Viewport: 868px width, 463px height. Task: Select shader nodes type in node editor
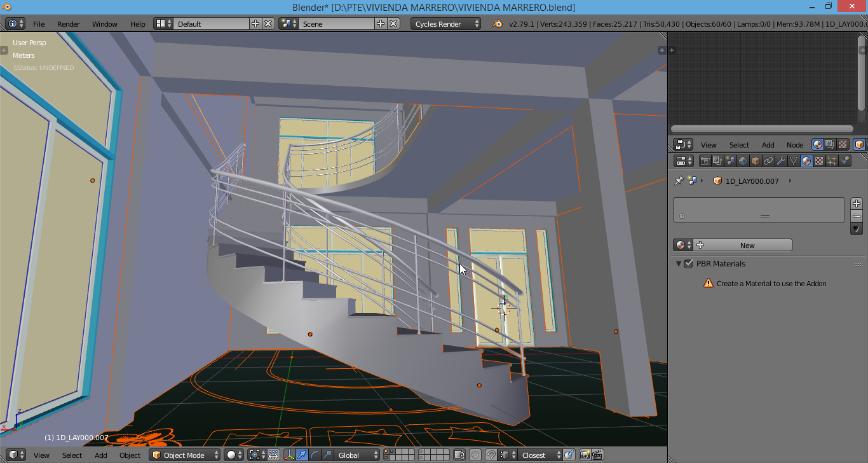[818, 144]
